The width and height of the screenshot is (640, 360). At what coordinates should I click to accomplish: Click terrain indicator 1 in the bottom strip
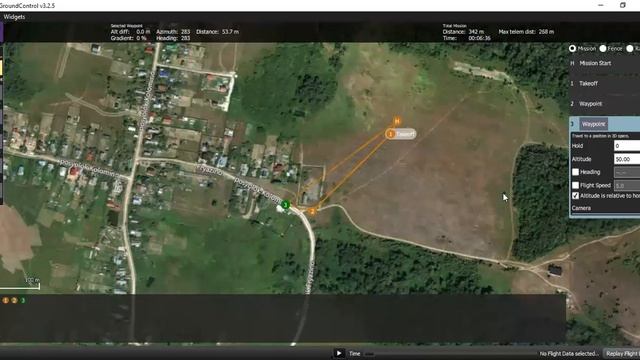click(5, 300)
